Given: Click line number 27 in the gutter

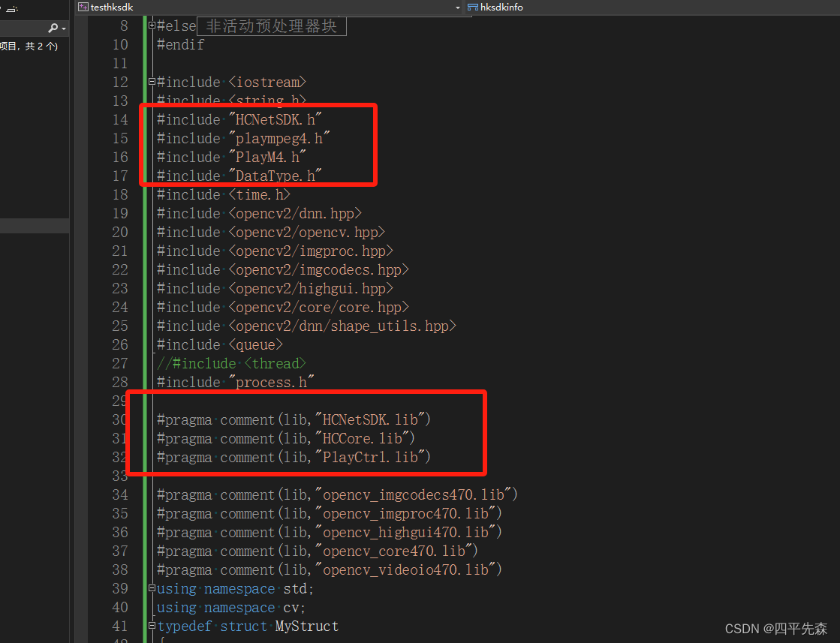Looking at the screenshot, I should pyautogui.click(x=119, y=363).
